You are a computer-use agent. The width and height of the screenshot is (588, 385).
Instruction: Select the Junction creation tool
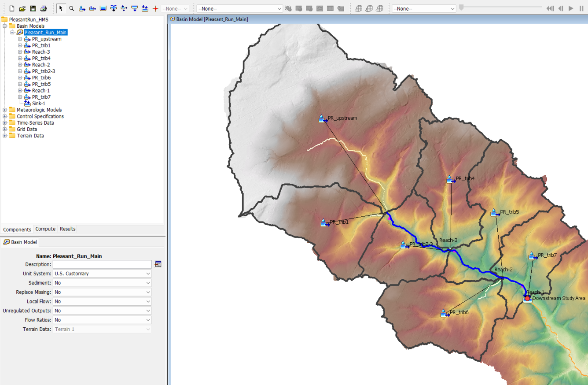(x=114, y=8)
